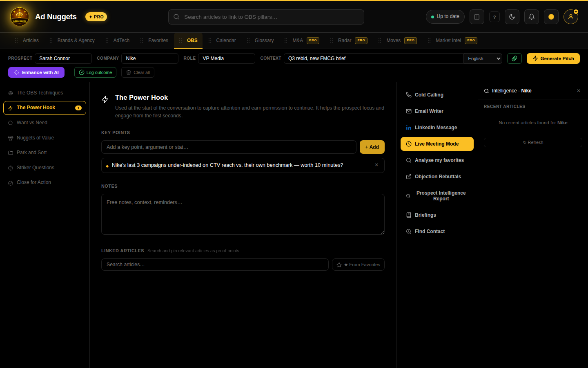The height and width of the screenshot is (368, 588).
Task: Click the linked articles search field
Action: (x=215, y=265)
